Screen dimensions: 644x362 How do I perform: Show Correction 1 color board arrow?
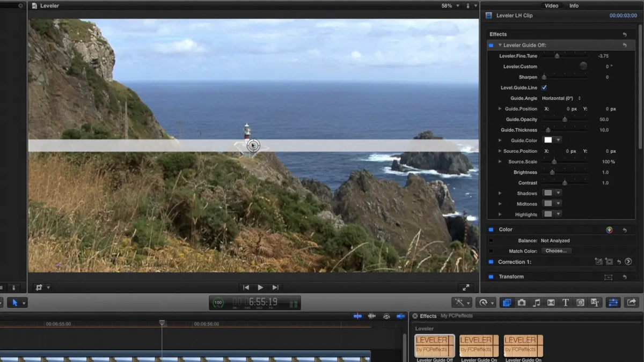tap(628, 262)
